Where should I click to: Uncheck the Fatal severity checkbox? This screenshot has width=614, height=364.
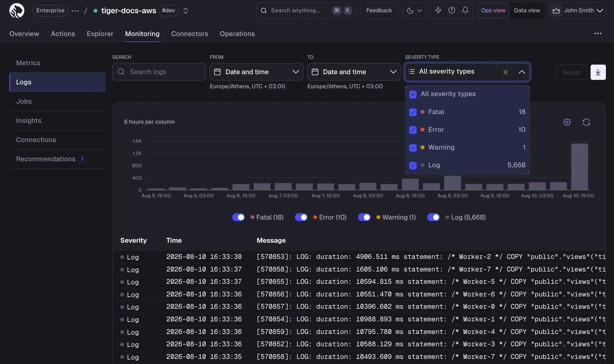point(413,112)
